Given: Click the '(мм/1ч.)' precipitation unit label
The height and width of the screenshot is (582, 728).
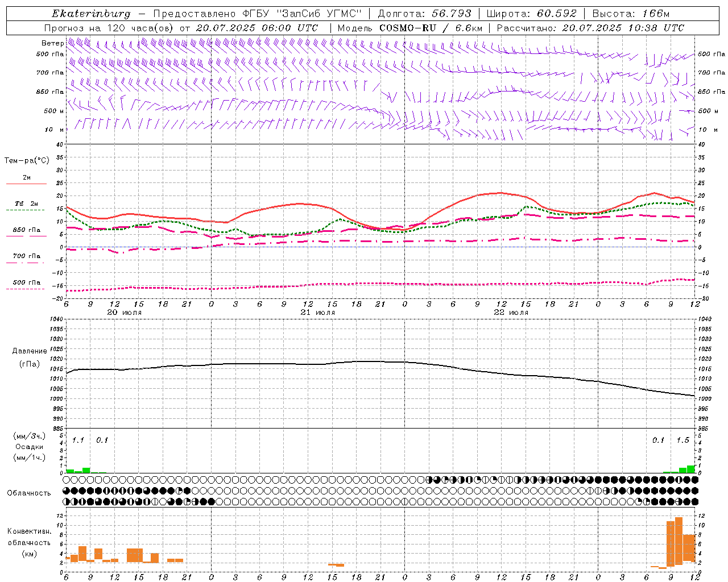Looking at the screenshot, I should (30, 457).
